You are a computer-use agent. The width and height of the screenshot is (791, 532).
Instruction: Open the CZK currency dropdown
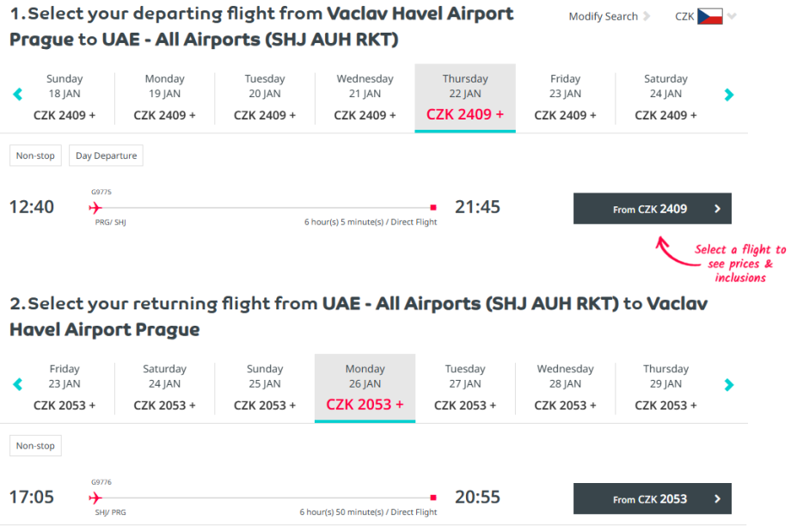[732, 16]
